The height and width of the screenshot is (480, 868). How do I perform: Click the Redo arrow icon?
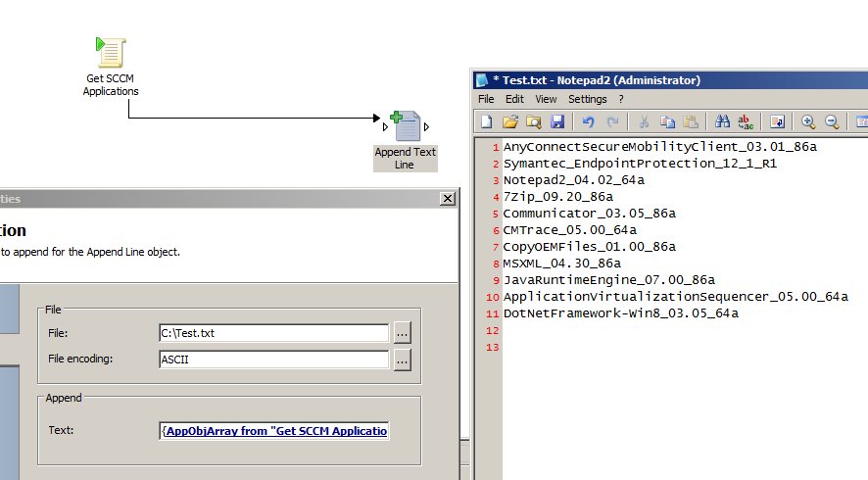click(x=612, y=121)
